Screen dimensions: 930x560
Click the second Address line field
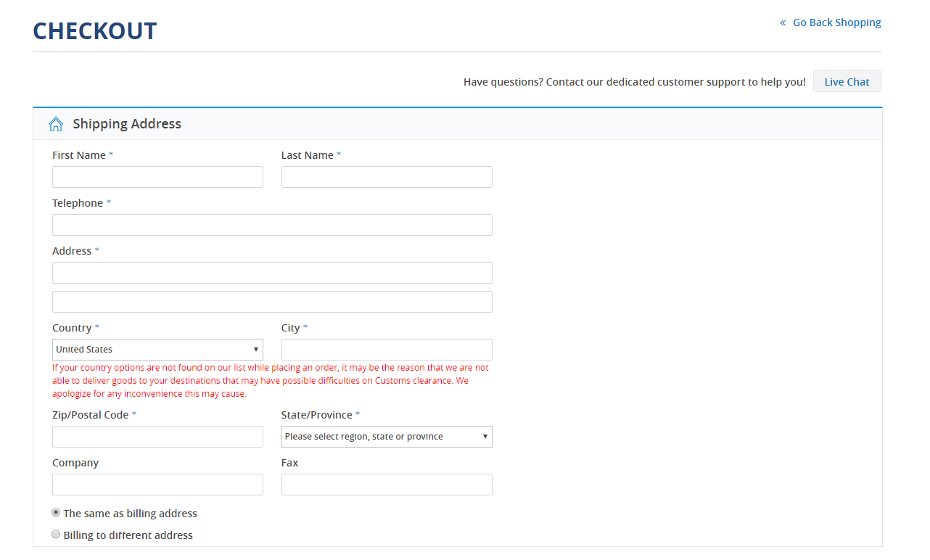click(x=272, y=302)
